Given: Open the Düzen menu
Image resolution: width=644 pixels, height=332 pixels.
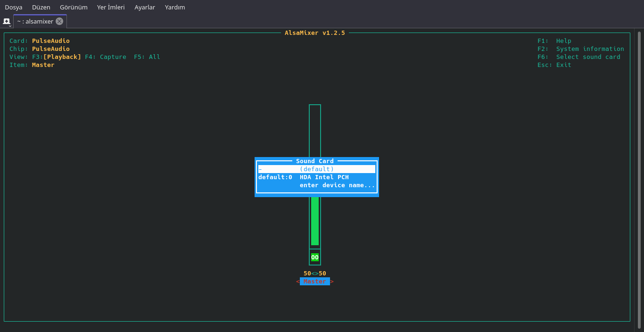Looking at the screenshot, I should click(x=41, y=7).
